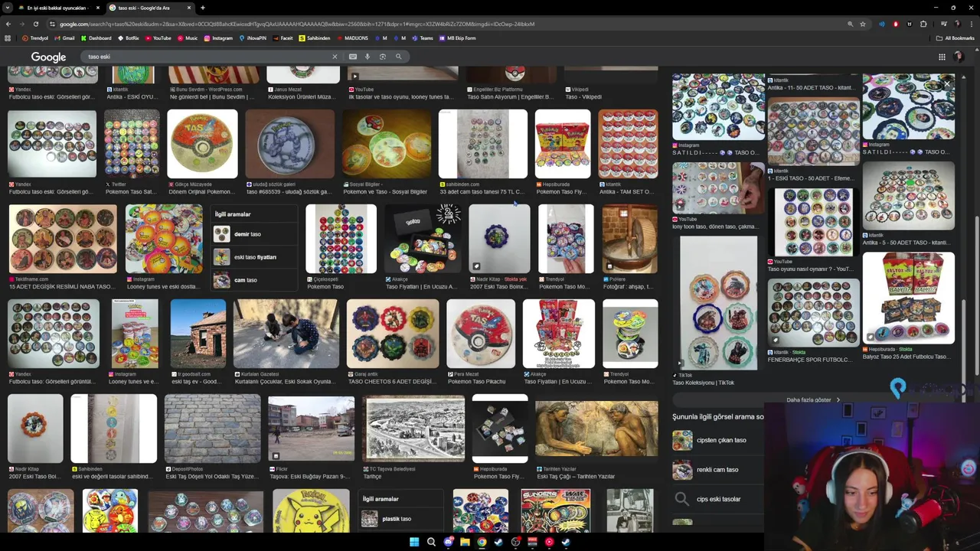Open File Explorer from the taskbar

[465, 542]
